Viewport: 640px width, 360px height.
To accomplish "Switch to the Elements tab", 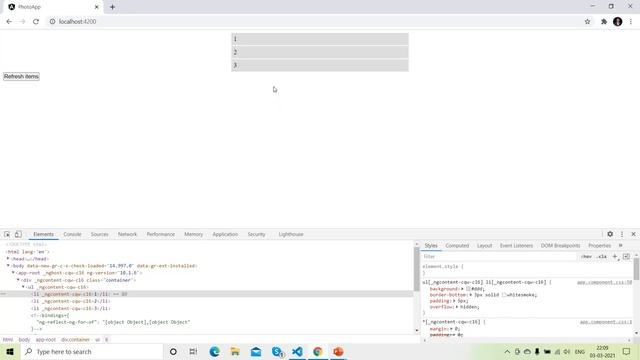I will click(x=43, y=234).
